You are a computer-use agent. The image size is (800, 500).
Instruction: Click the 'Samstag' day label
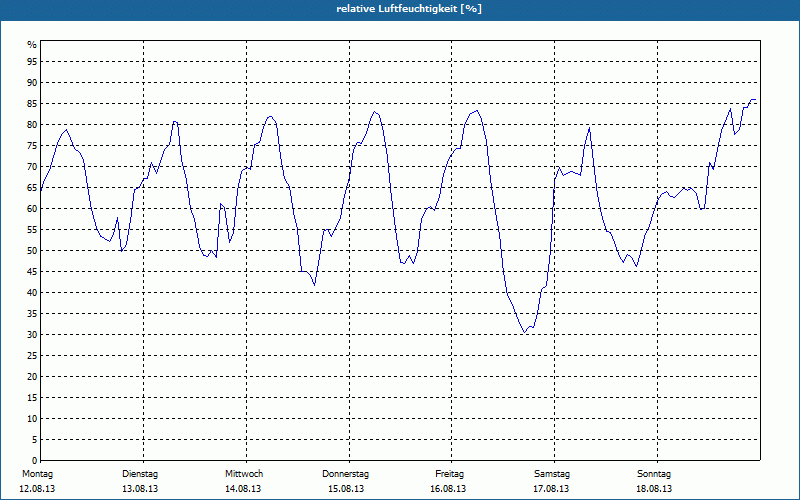pyautogui.click(x=552, y=474)
